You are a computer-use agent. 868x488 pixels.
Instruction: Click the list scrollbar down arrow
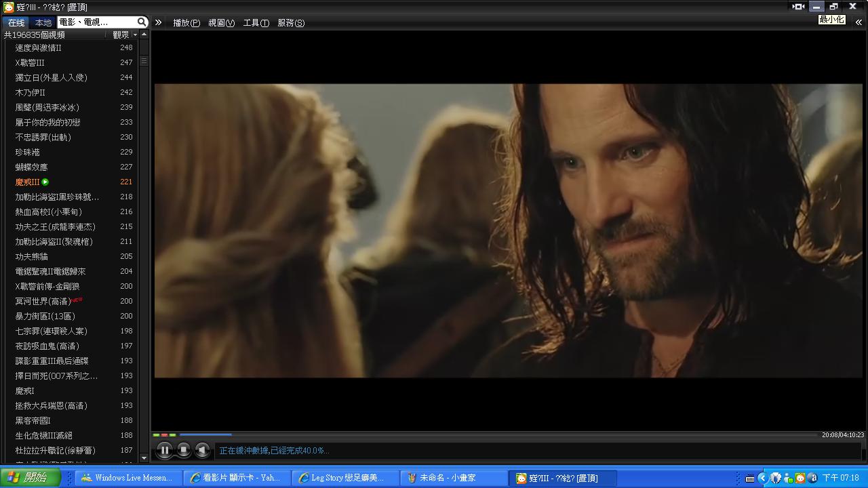[x=144, y=458]
